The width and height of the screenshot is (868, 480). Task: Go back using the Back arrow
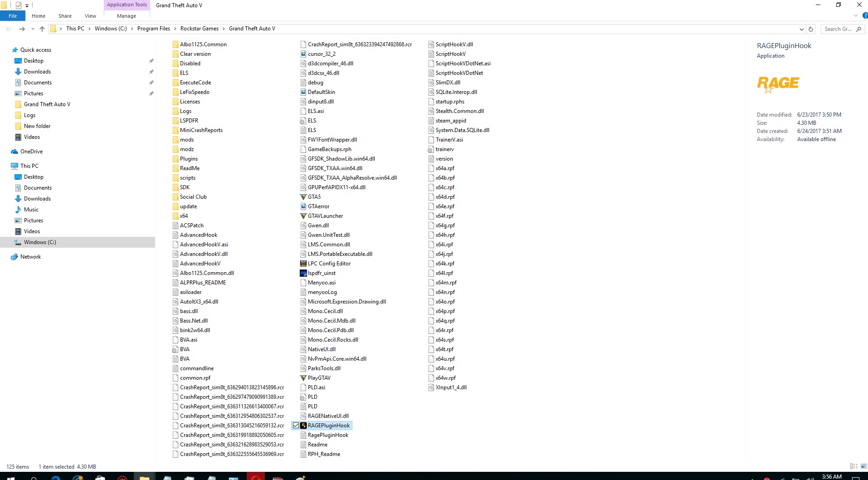9,29
